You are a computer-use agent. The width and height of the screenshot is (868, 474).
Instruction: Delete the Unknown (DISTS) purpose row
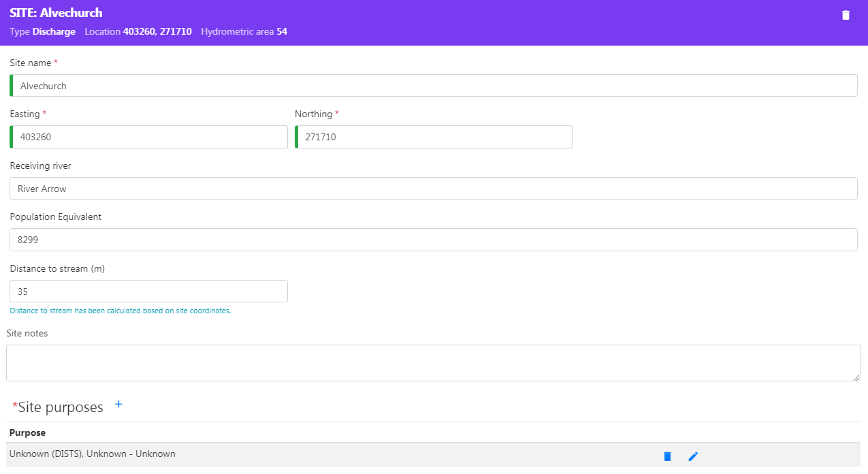pyautogui.click(x=667, y=456)
